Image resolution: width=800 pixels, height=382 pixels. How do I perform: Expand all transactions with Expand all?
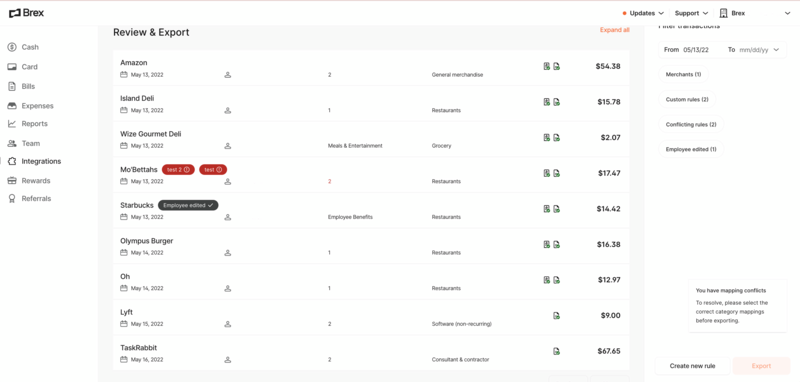[614, 30]
